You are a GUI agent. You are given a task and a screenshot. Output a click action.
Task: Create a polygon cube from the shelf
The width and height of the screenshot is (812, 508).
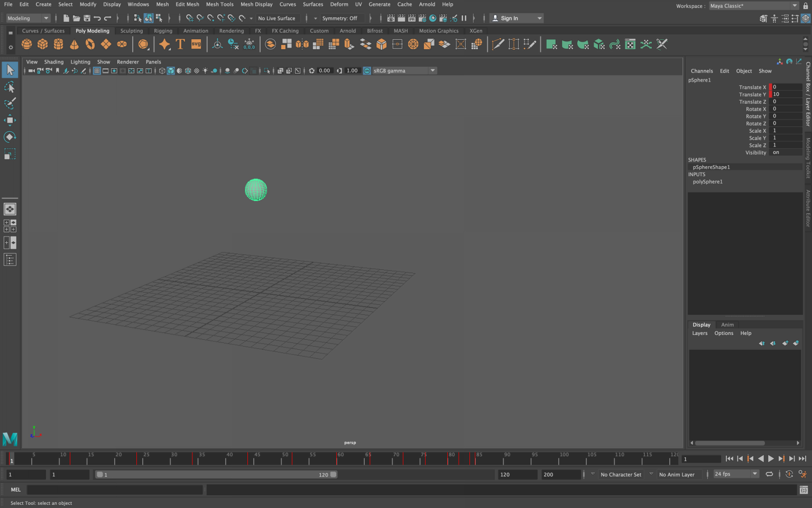click(x=42, y=44)
